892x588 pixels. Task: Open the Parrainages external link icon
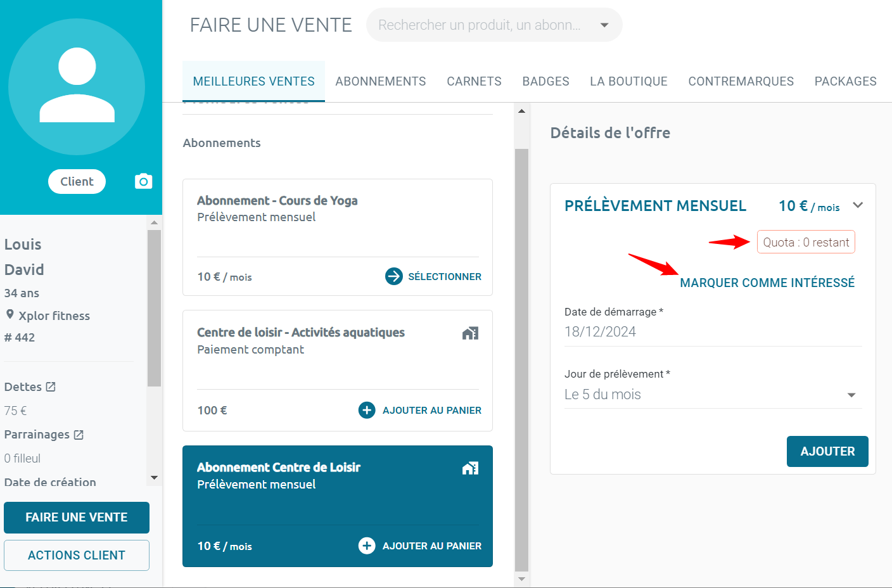click(x=79, y=435)
